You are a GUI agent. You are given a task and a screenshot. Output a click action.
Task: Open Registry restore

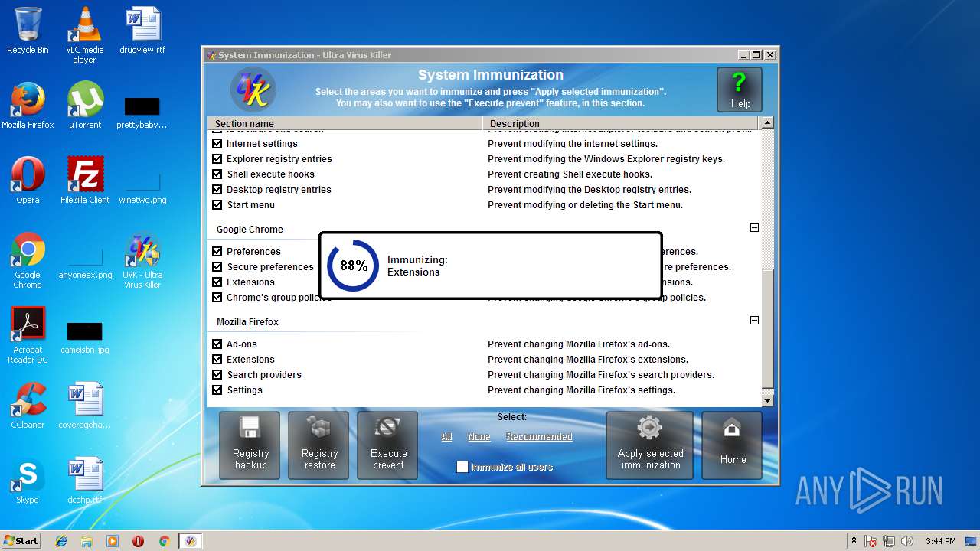tap(318, 445)
